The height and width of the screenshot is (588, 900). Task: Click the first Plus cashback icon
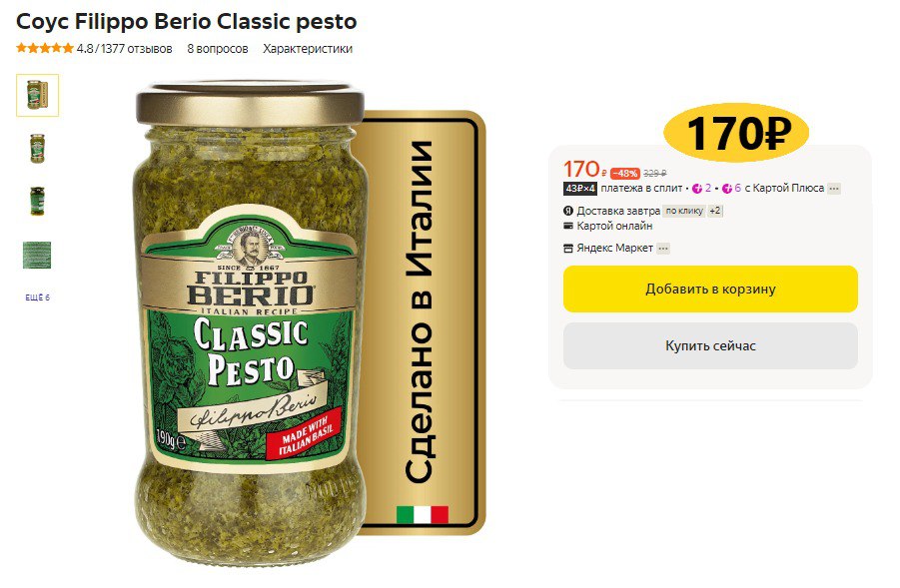tap(697, 188)
